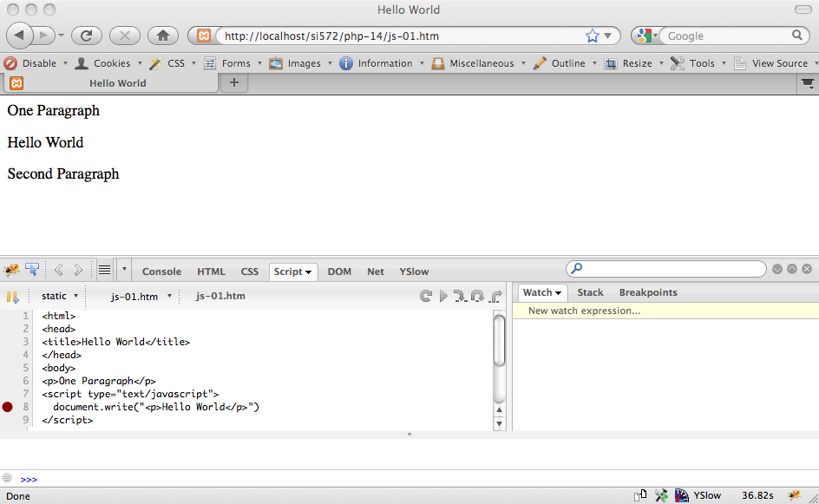Open the static script type dropdown
The image size is (819, 504).
point(60,296)
